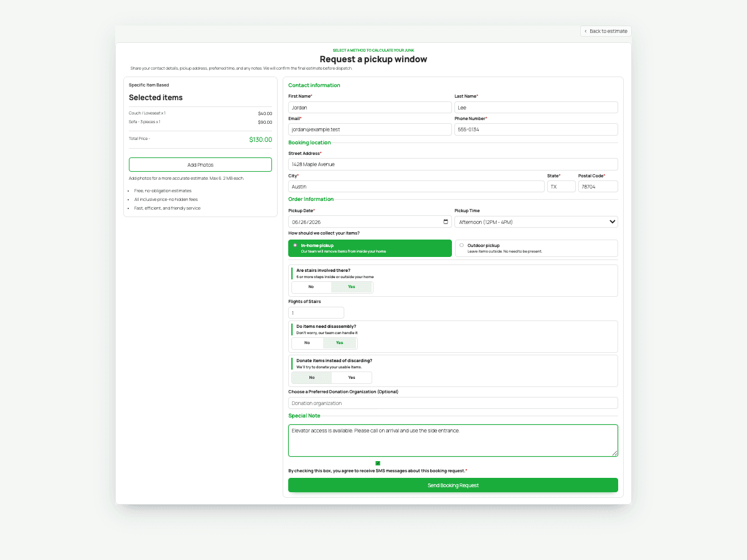Click the Free, no-obligation estimates bullet
The height and width of the screenshot is (560, 747).
pyautogui.click(x=163, y=190)
